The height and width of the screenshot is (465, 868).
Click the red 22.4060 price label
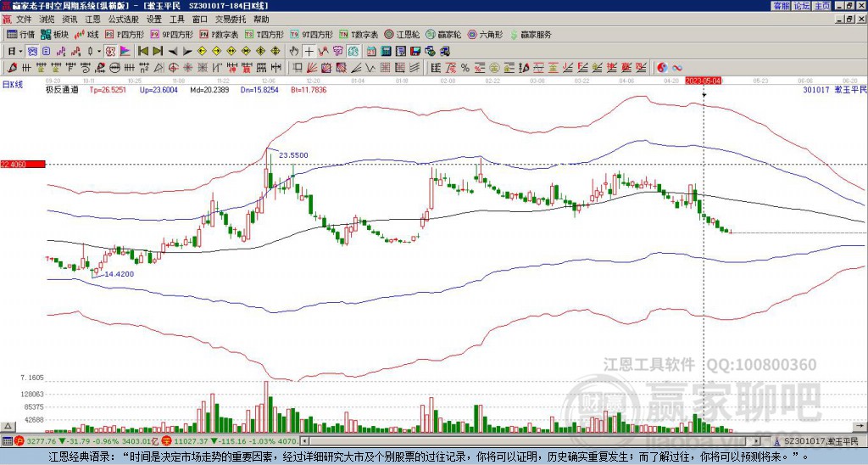23,164
